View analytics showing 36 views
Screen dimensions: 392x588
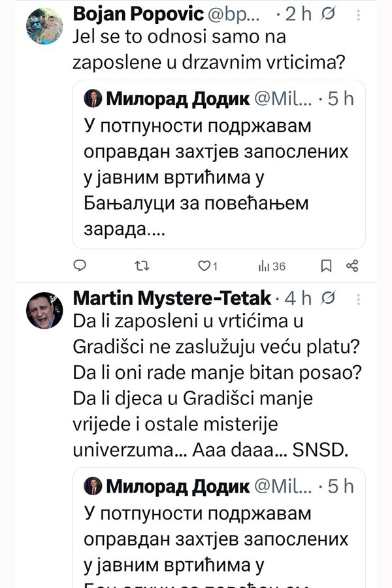(272, 265)
